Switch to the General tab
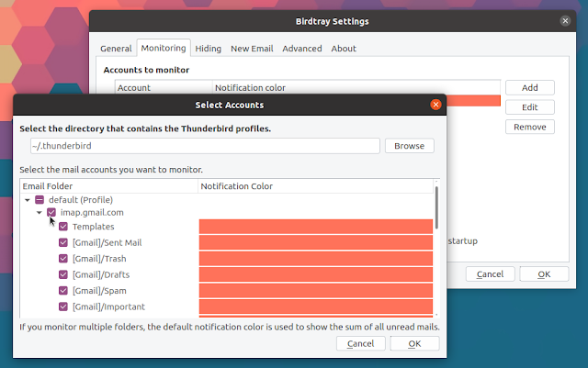This screenshot has height=368, width=588. click(x=116, y=48)
